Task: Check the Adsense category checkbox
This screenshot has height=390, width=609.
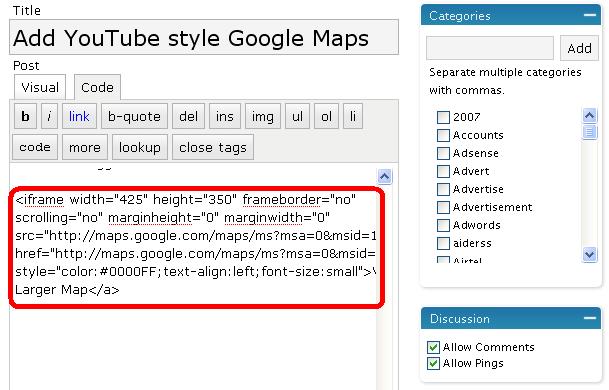Action: pyautogui.click(x=443, y=153)
